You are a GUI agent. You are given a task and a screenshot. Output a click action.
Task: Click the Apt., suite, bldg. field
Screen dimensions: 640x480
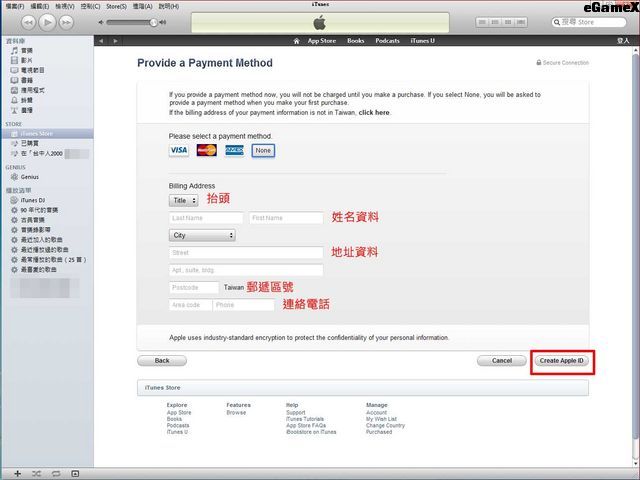tap(246, 270)
